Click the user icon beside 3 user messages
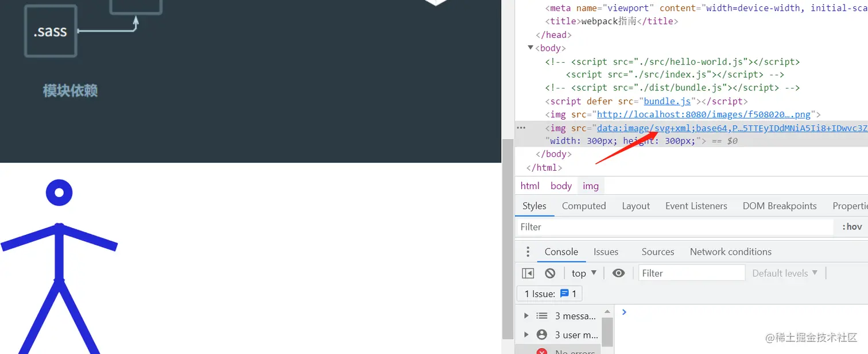This screenshot has height=354, width=868. pyautogui.click(x=542, y=334)
